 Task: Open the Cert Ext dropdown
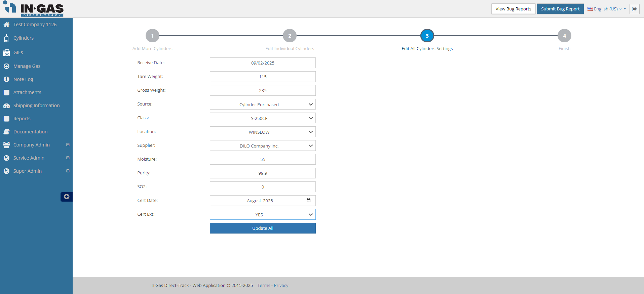click(x=262, y=215)
